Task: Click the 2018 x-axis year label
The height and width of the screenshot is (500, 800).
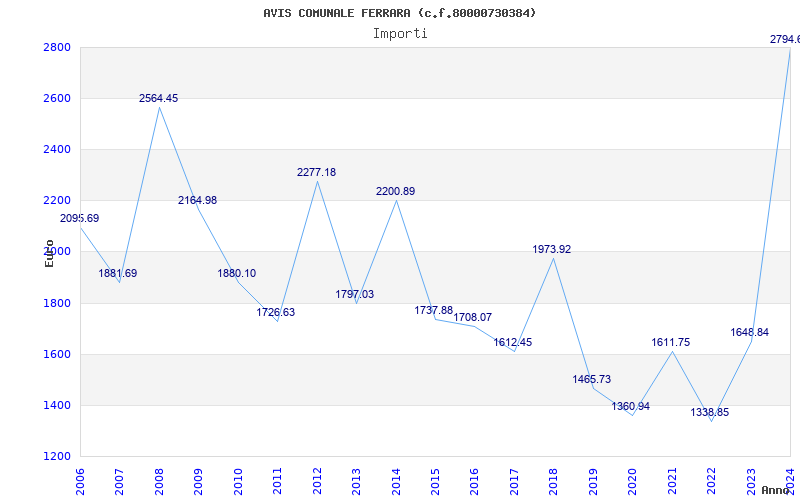Action: coord(554,482)
